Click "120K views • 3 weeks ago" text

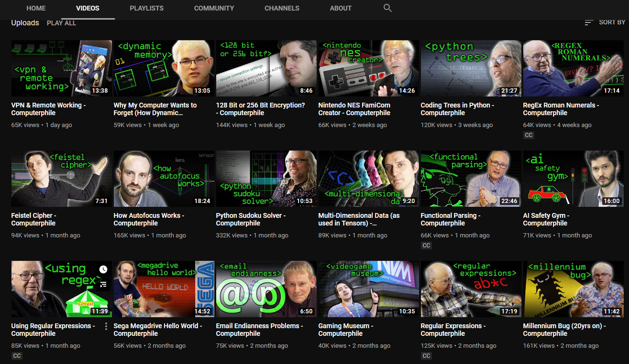[457, 125]
